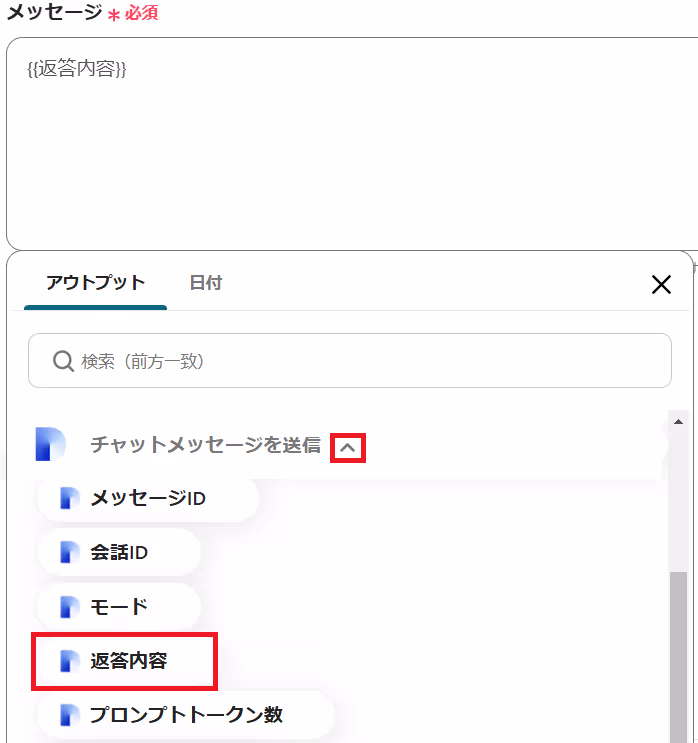Click the Dify app icon beside チャットメッセージを送信

tap(50, 444)
